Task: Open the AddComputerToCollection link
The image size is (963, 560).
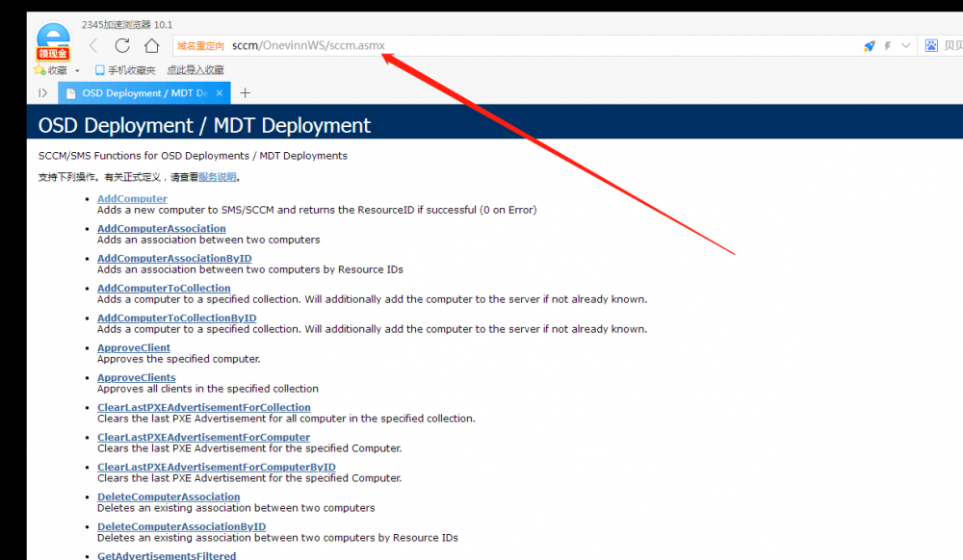Action: point(164,289)
